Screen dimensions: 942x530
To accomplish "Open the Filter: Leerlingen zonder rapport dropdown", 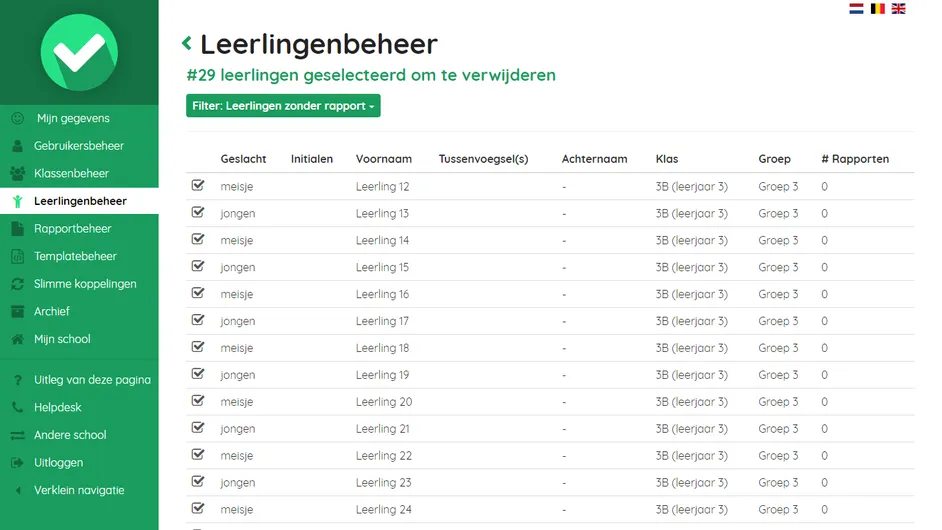I will tap(283, 106).
